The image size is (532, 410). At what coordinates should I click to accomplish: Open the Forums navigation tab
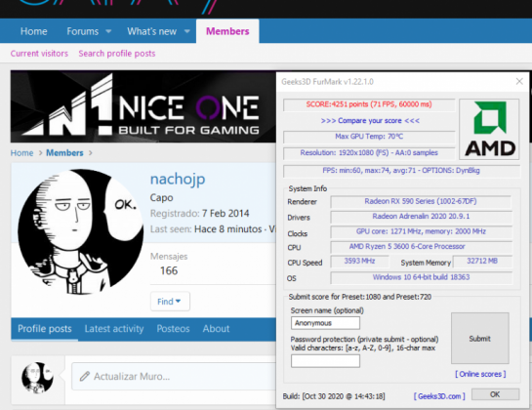tap(82, 31)
